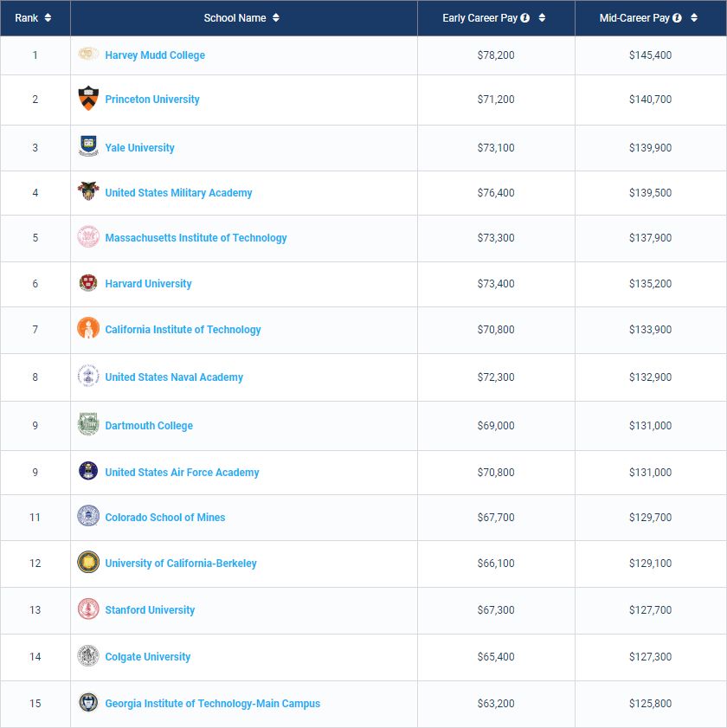727x728 pixels.
Task: Select the $137,900 mid-career pay cell
Action: tap(650, 238)
